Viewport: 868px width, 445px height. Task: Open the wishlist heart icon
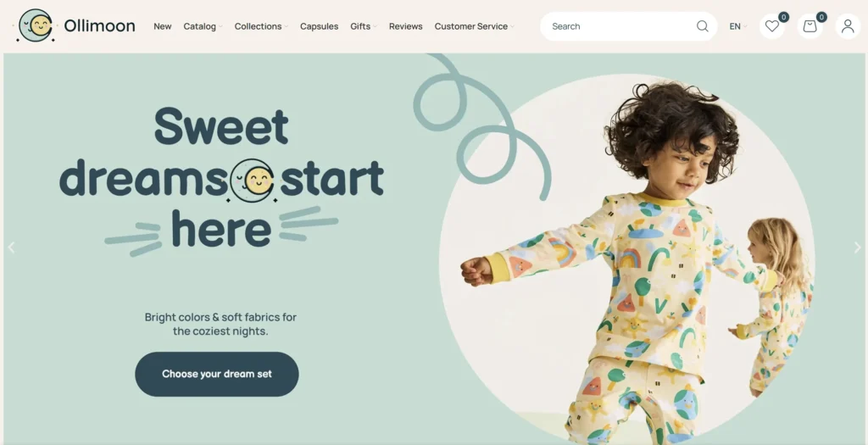click(771, 26)
